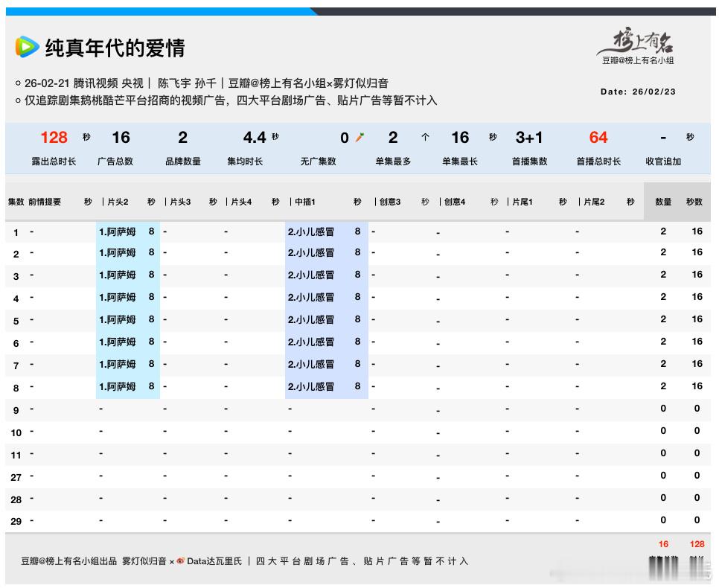The image size is (719, 588).
Task: Click the 单集最长 label
Action: point(460,162)
